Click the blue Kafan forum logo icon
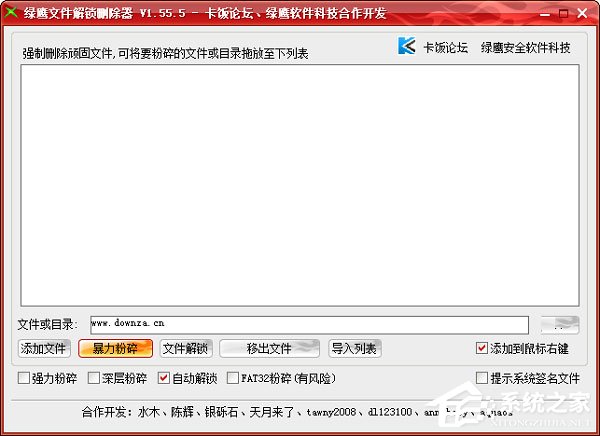 (406, 46)
